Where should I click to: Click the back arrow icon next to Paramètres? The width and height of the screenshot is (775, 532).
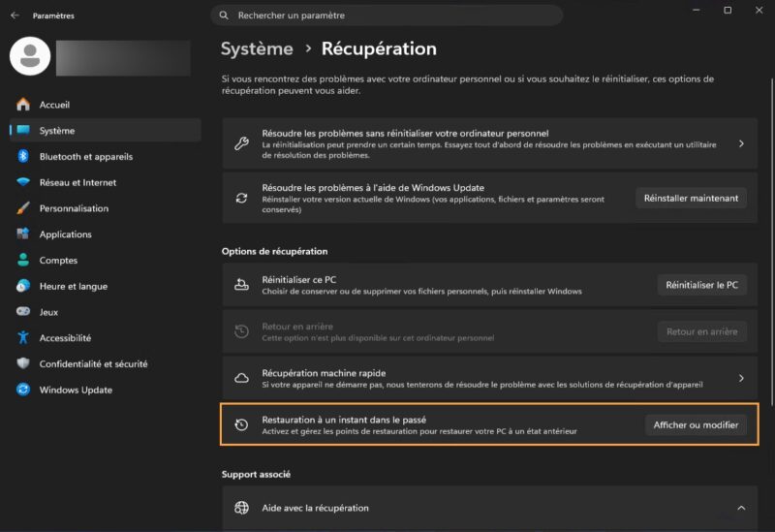[15, 16]
